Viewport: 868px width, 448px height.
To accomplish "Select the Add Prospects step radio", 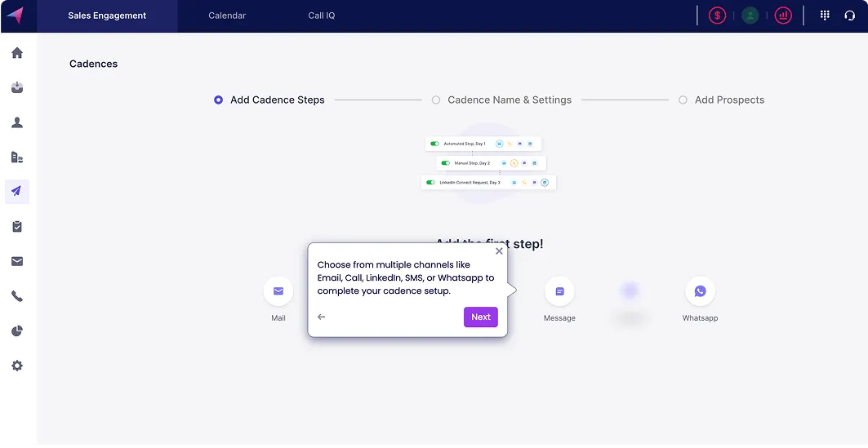I will 683,100.
